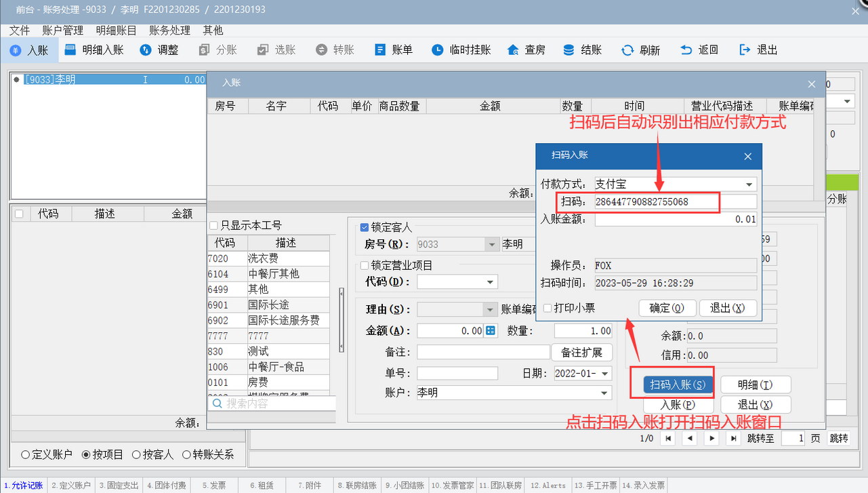Click 确定(O) in 扫码入账 dialog
Viewport: 868px width, 493px height.
667,308
